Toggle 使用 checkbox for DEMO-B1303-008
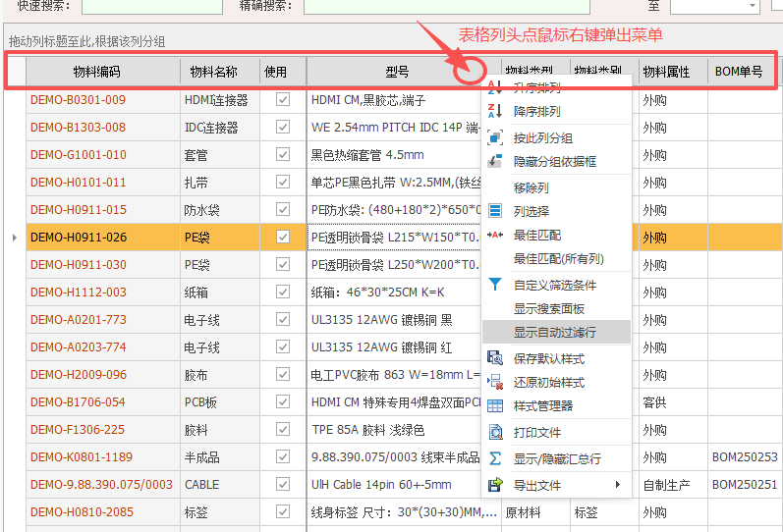Screen dimensions: 783x532 [283, 128]
